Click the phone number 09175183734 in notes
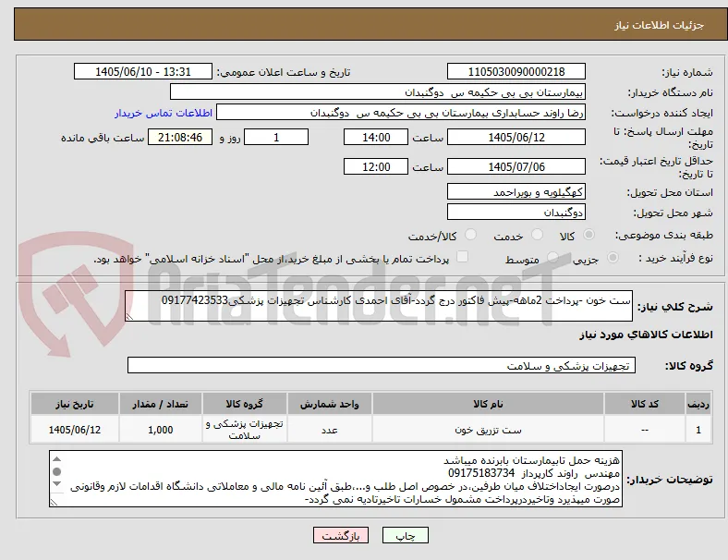Viewport: 728px width, 560px height. 481,473
